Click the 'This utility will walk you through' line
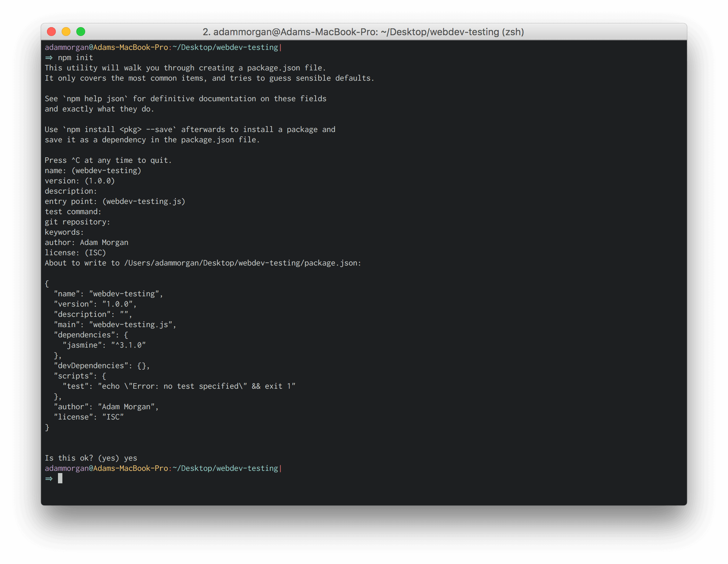The image size is (728, 564). [x=185, y=68]
